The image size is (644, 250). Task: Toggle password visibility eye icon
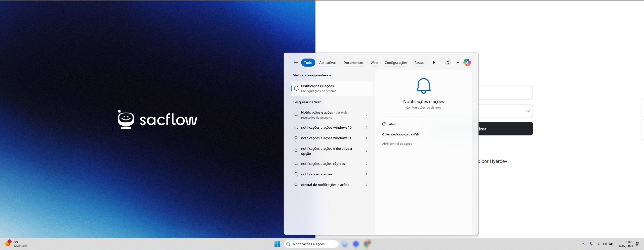point(528,111)
